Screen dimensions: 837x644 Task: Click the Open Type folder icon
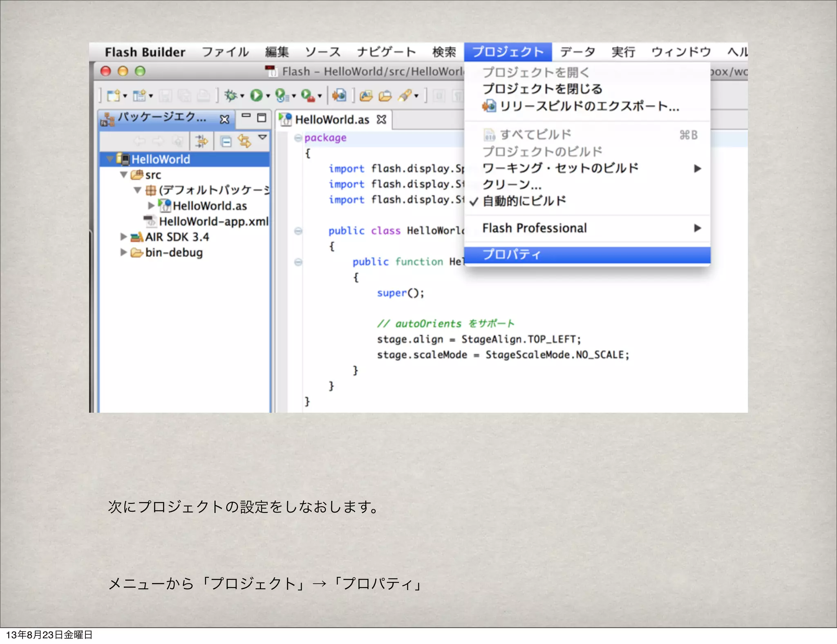point(366,96)
